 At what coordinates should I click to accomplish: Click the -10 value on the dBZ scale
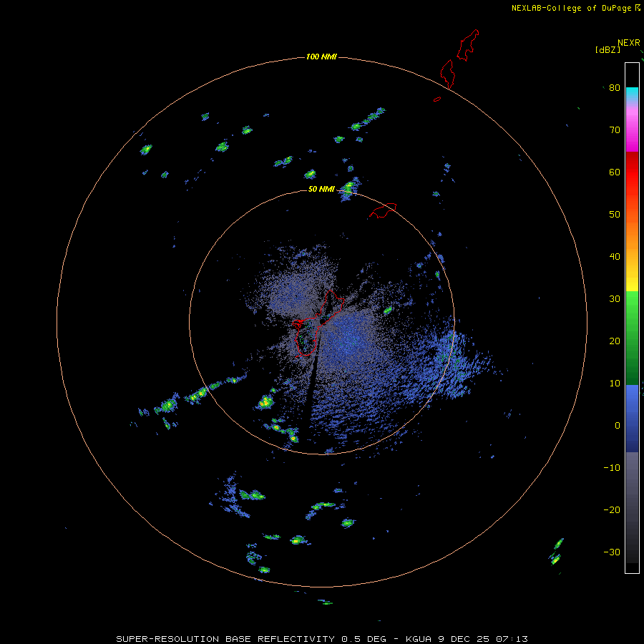612,468
